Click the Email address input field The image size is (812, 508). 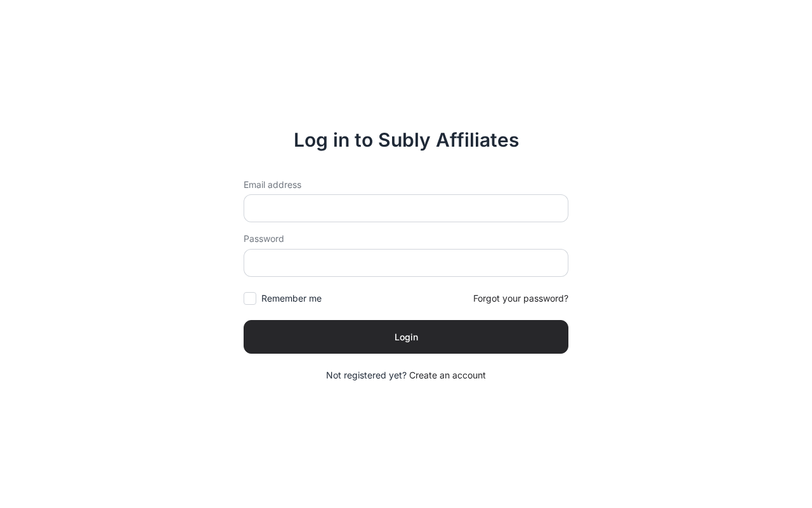[406, 208]
